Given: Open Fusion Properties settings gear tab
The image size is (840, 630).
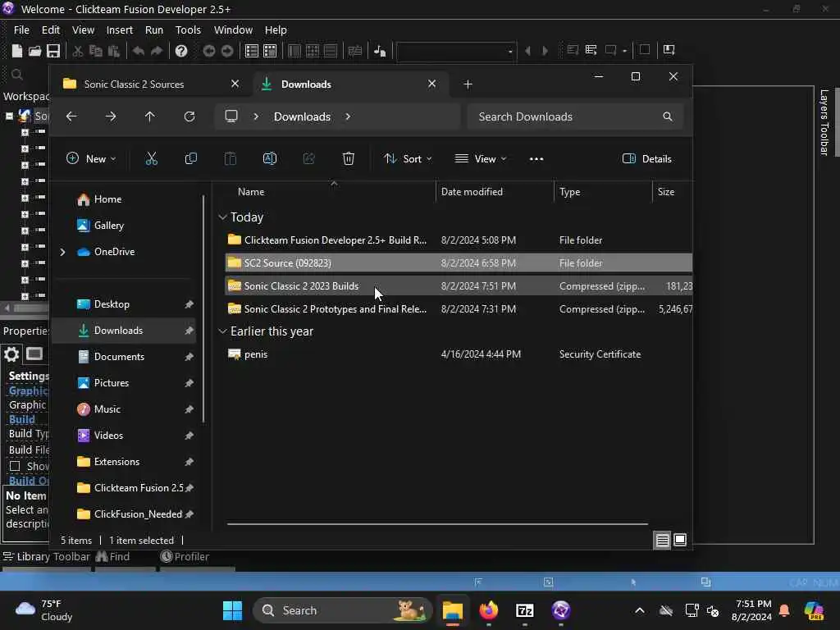Looking at the screenshot, I should click(11, 354).
